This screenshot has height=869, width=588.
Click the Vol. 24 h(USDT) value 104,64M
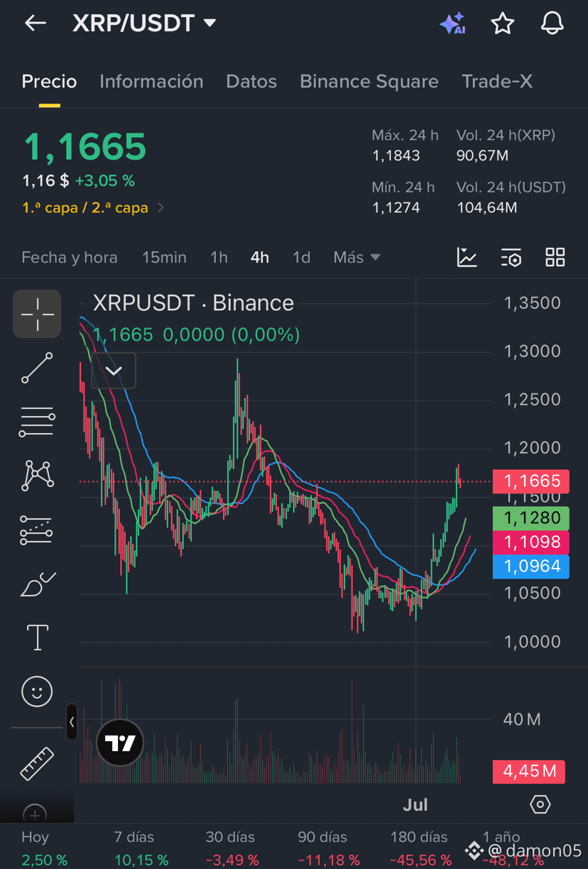tap(486, 208)
